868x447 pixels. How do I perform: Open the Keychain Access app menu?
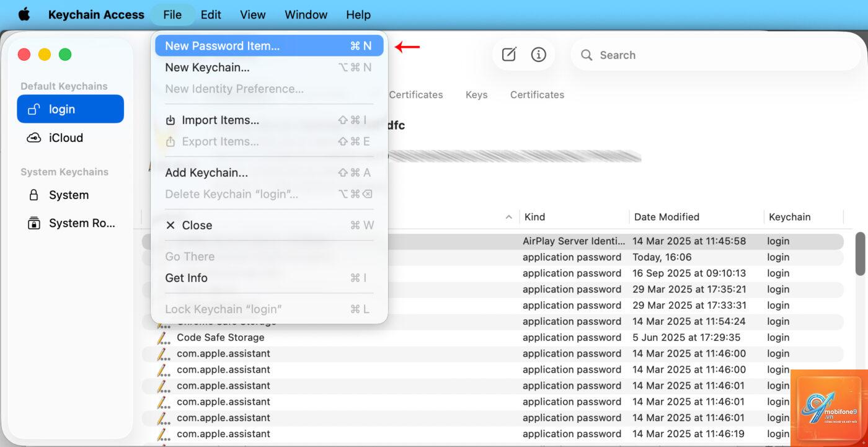point(96,14)
